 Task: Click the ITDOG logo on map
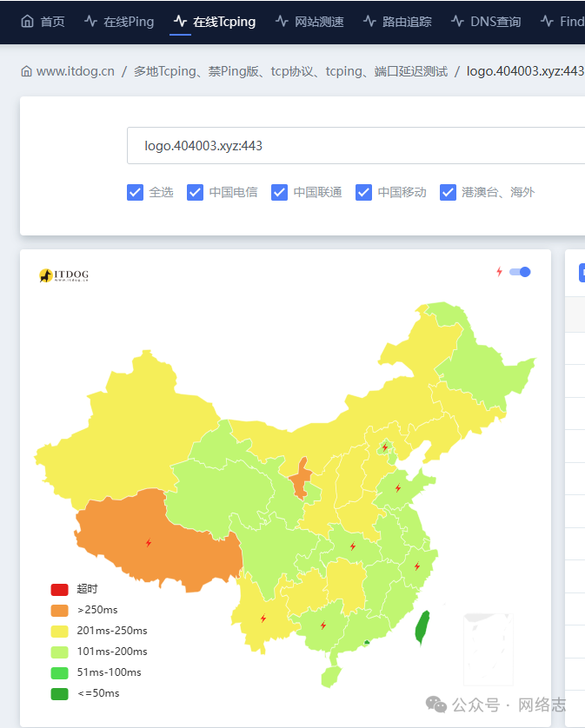(63, 275)
